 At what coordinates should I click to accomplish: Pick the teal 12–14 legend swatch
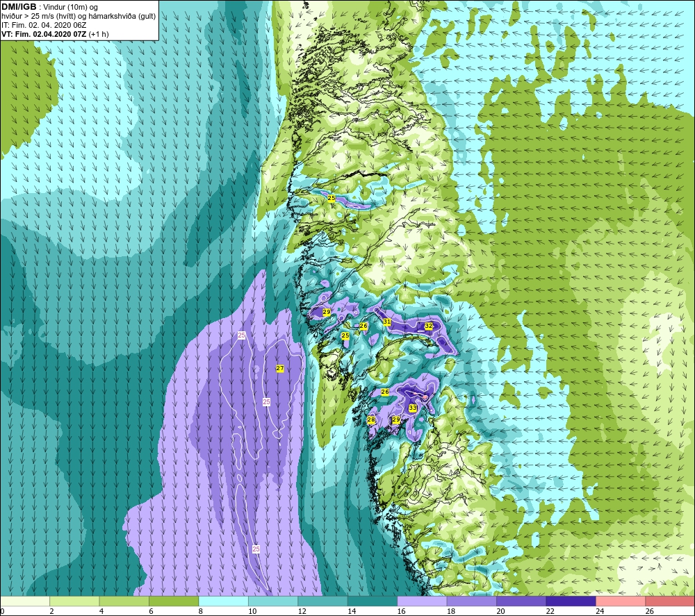coord(322,601)
